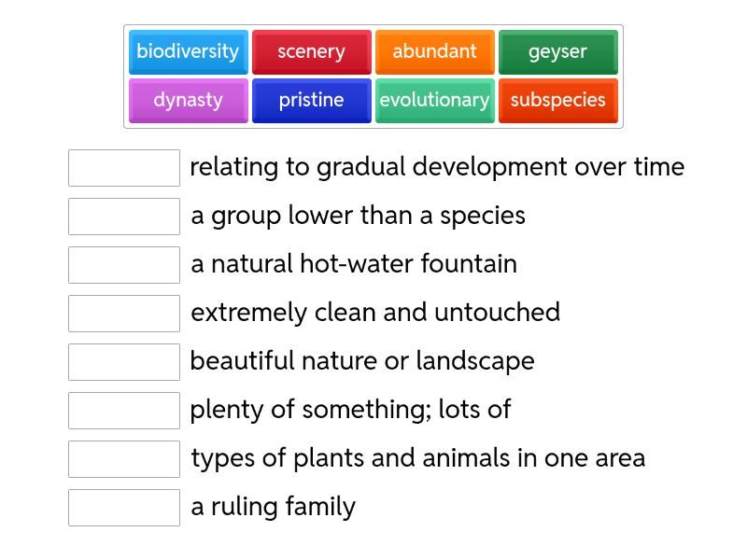This screenshot has width=747, height=560.
Task: Click empty box beside 'relating to gradual development'
Action: click(x=124, y=168)
